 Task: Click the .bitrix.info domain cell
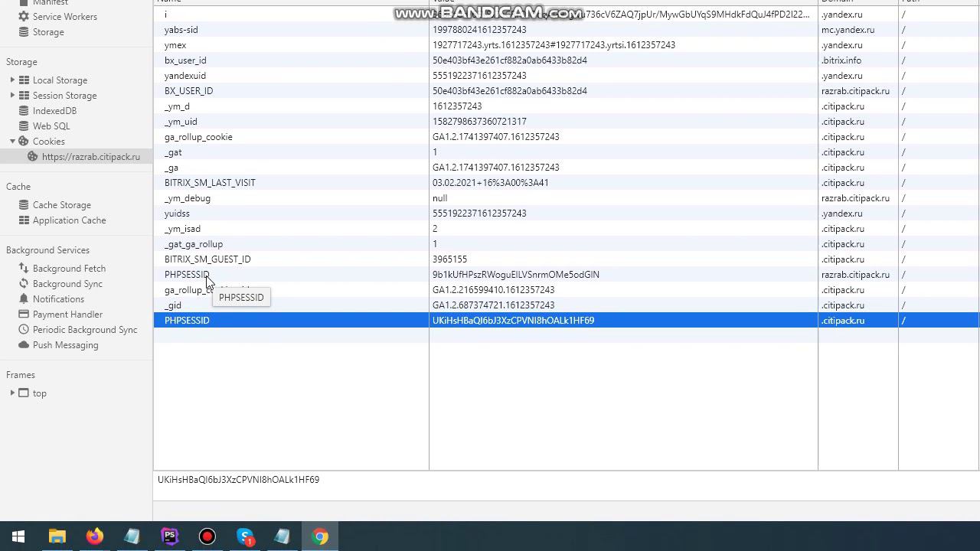[841, 60]
